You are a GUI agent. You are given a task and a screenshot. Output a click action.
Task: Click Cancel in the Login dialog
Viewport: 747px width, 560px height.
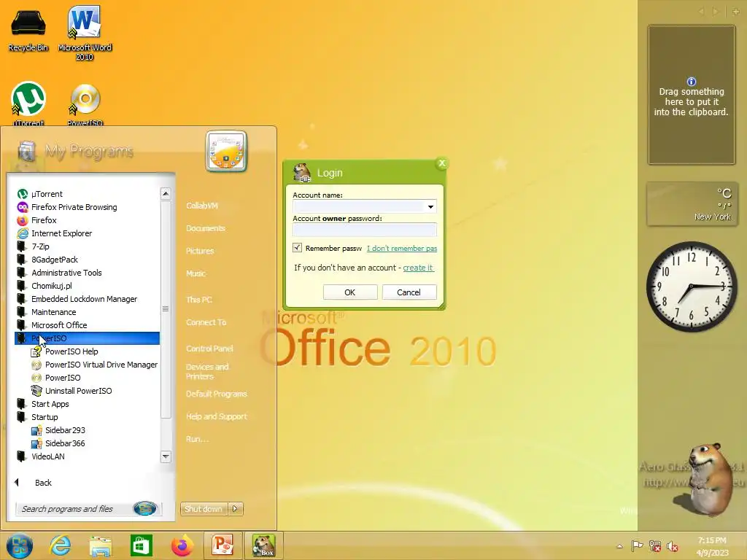409,292
